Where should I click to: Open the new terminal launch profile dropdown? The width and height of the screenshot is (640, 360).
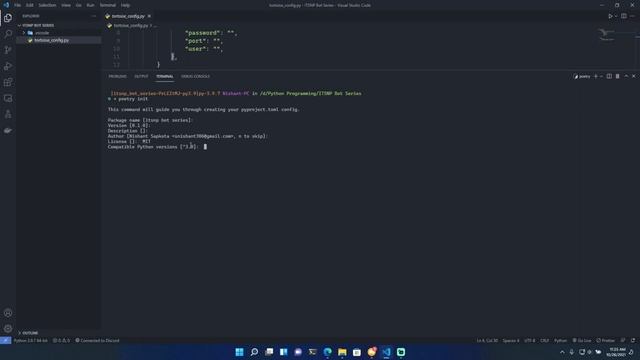click(601, 76)
